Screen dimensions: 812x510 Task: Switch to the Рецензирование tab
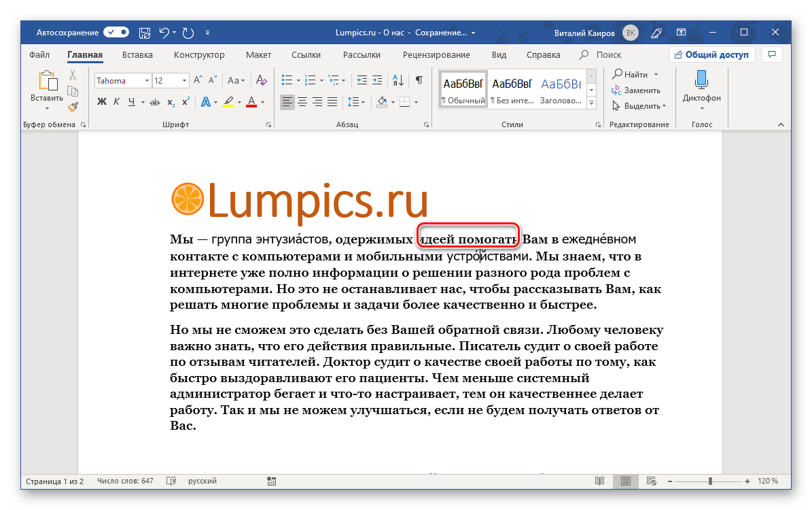pyautogui.click(x=436, y=55)
